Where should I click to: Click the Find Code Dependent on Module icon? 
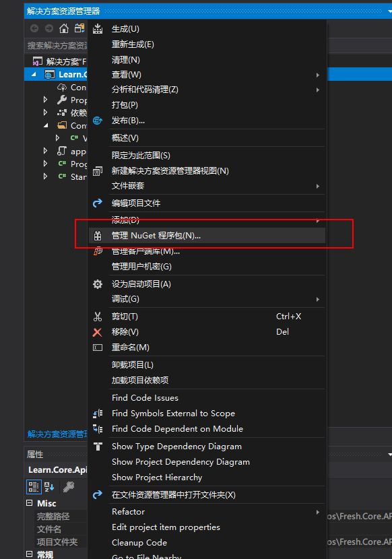pyautogui.click(x=98, y=429)
